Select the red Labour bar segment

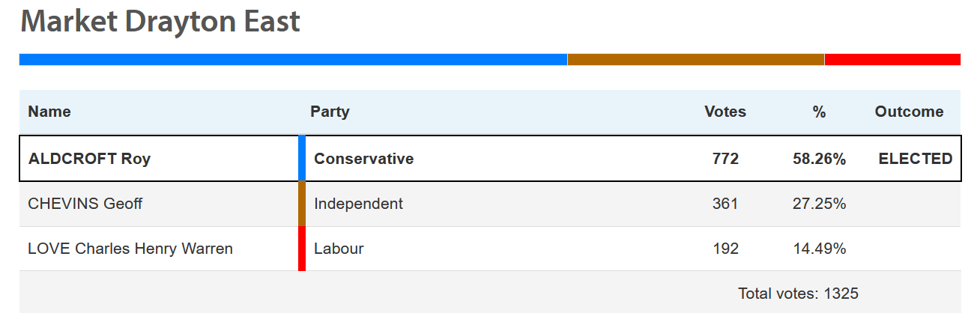pyautogui.click(x=892, y=59)
